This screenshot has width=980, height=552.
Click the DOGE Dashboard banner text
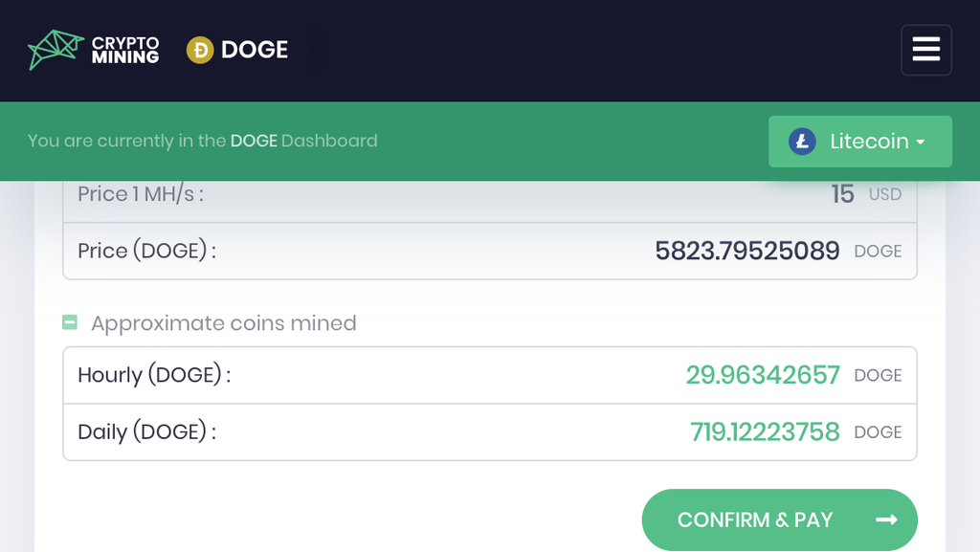coord(203,141)
